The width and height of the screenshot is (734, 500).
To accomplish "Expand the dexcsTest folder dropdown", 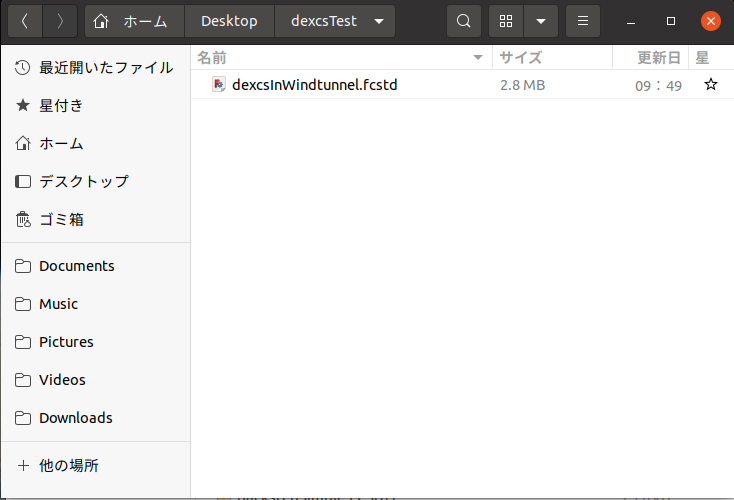I will tap(378, 21).
